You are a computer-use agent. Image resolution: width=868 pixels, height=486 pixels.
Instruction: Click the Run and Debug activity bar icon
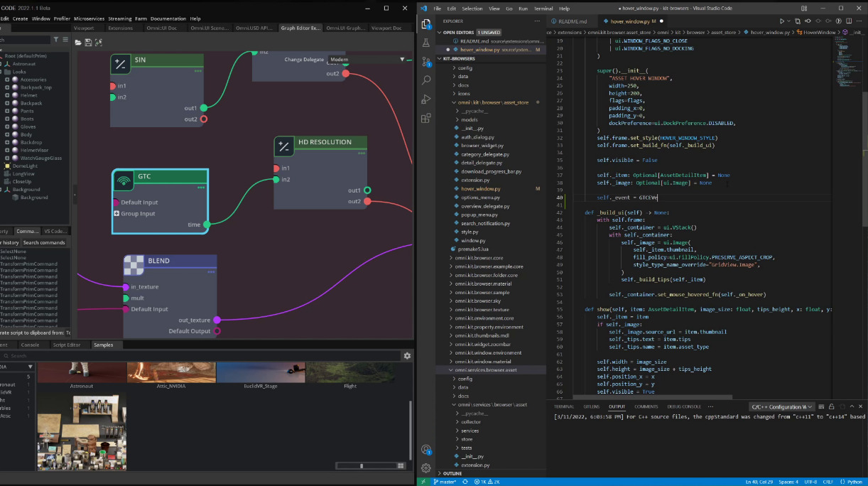[426, 99]
